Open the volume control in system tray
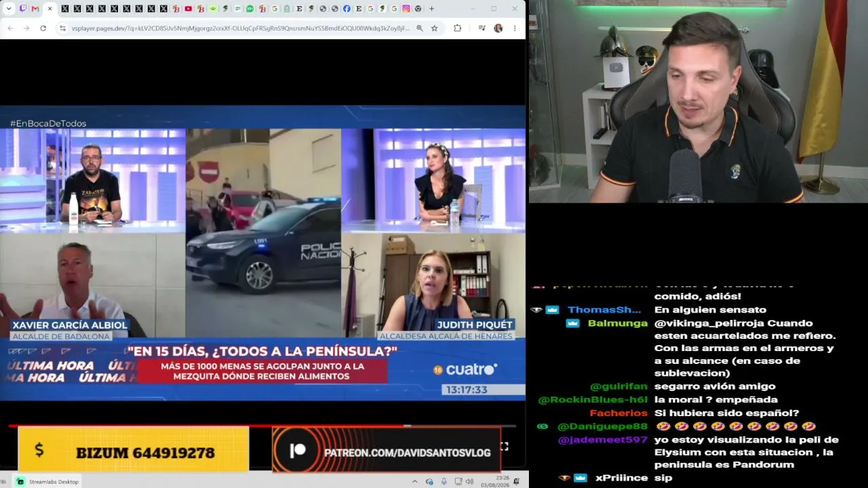Screen dimensions: 868x488 pyautogui.click(x=471, y=481)
